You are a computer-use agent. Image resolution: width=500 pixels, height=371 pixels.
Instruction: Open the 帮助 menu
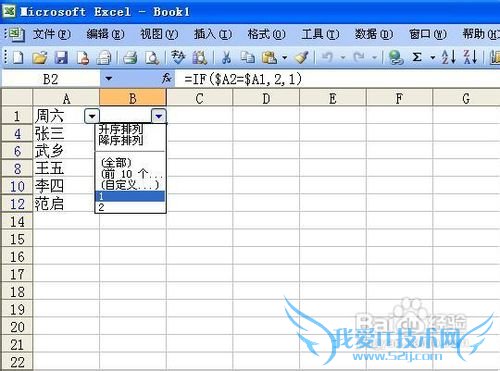click(481, 34)
